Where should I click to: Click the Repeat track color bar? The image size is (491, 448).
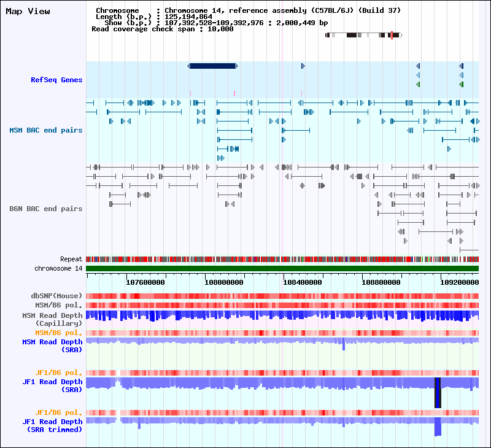point(282,259)
